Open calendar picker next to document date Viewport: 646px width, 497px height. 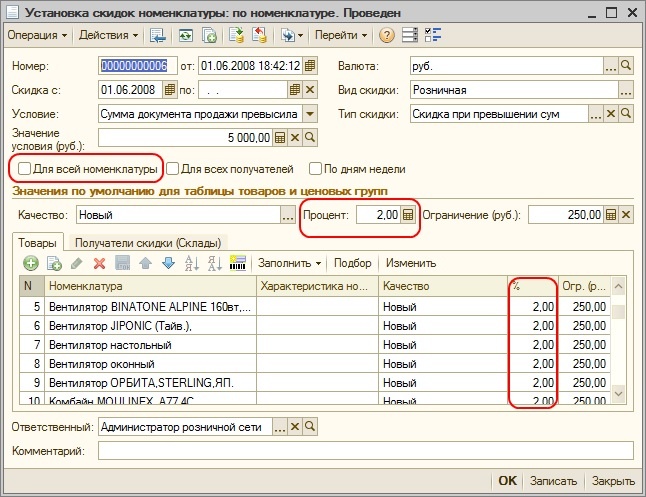310,66
